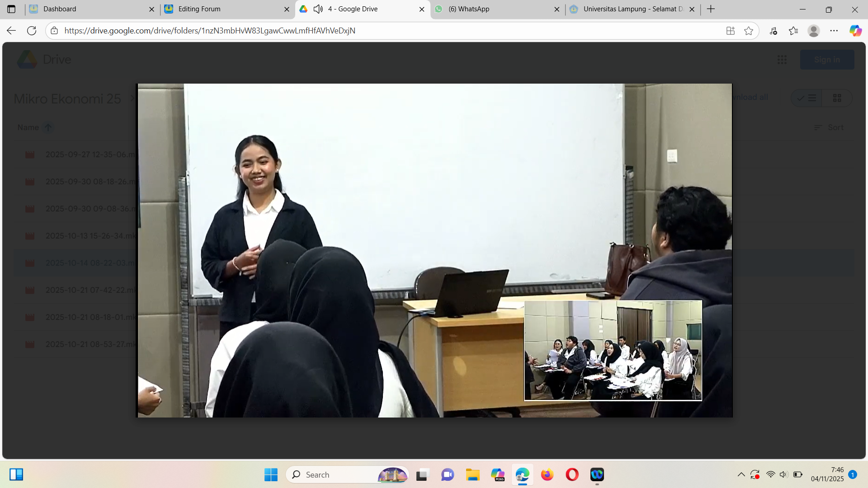The image size is (868, 488).
Task: Open the Sort options dropdown
Action: pyautogui.click(x=829, y=127)
